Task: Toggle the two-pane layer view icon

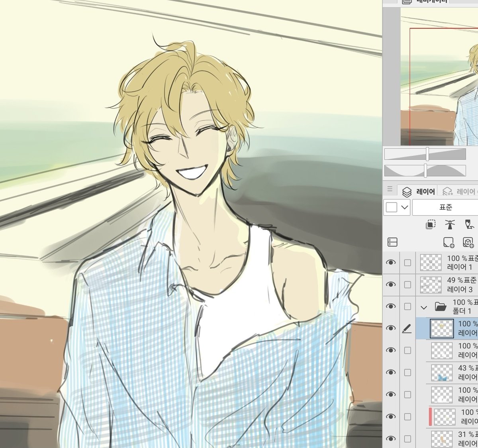Action: (x=392, y=242)
